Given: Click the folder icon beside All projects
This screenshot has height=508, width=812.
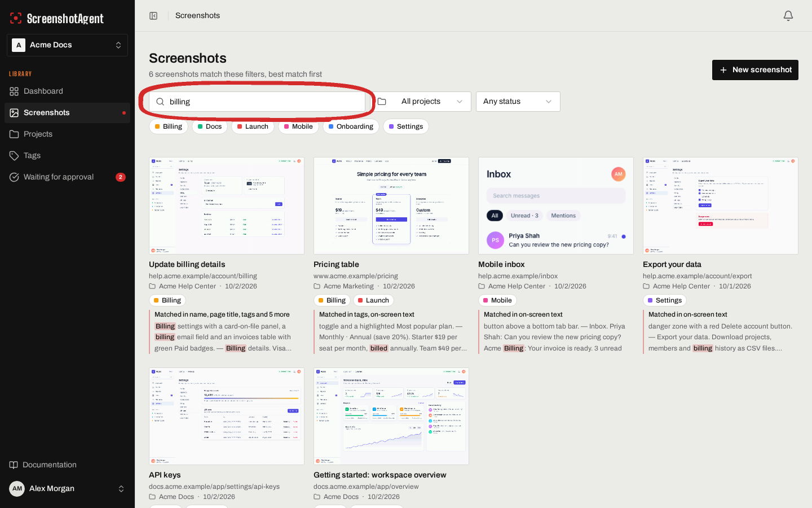Looking at the screenshot, I should coord(382,102).
